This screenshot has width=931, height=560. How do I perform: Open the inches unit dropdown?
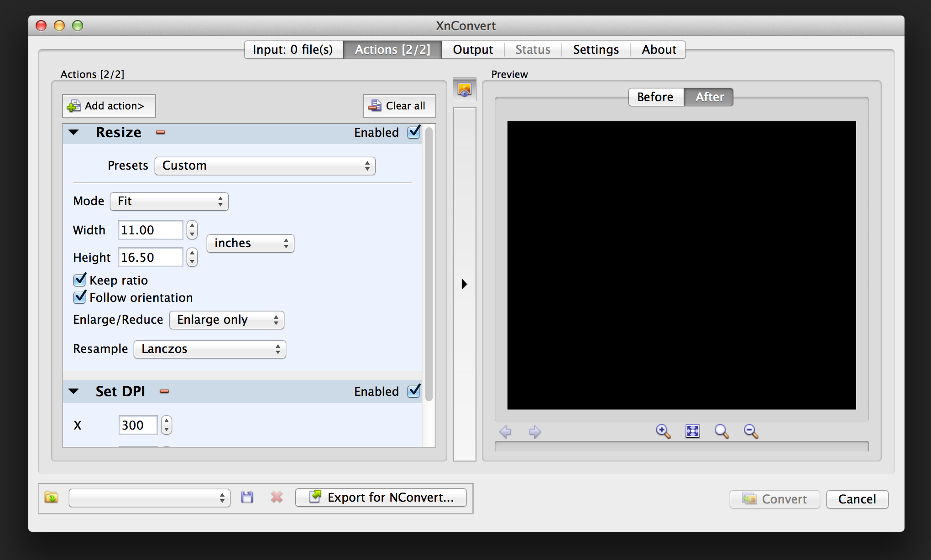point(250,244)
